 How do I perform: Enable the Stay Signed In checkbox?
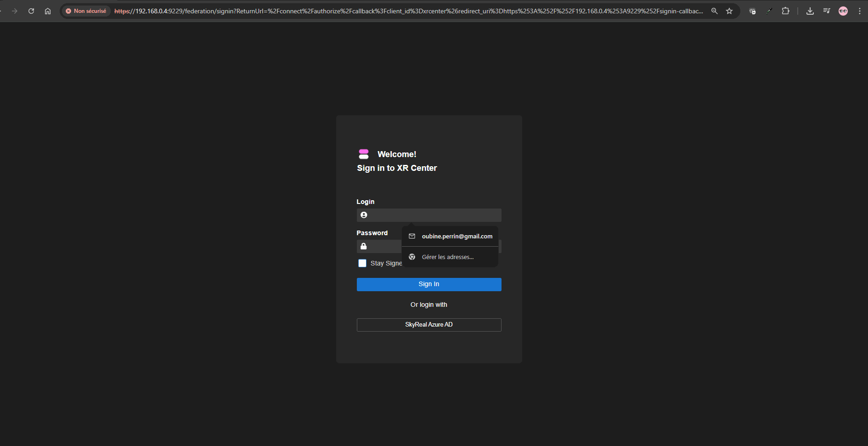tap(362, 263)
